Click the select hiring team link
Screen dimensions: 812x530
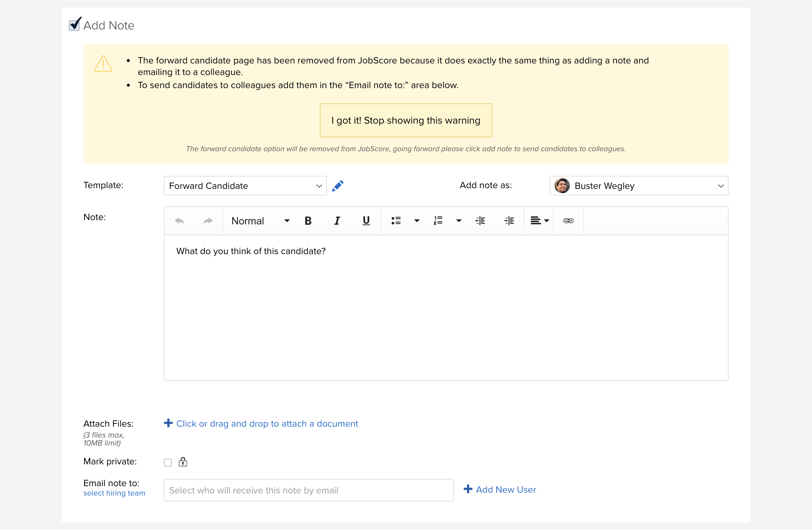[x=114, y=493]
